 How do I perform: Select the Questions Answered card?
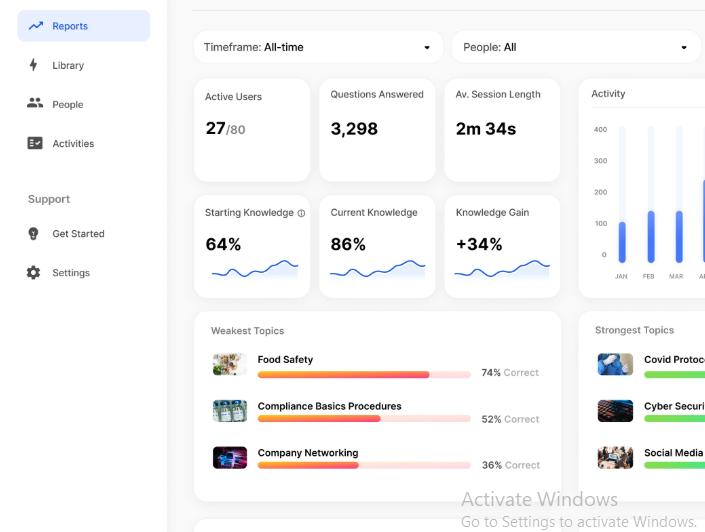tap(377, 130)
